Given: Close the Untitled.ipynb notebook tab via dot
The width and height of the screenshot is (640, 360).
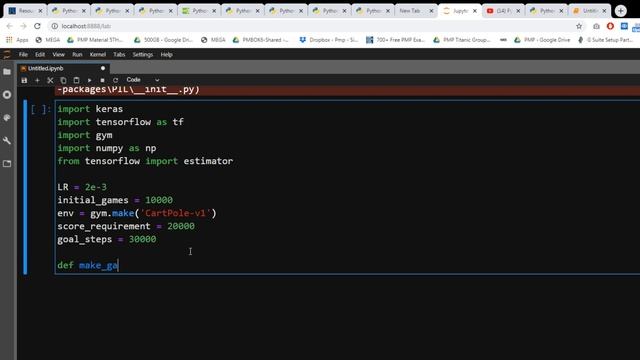Looking at the screenshot, I should [x=103, y=68].
